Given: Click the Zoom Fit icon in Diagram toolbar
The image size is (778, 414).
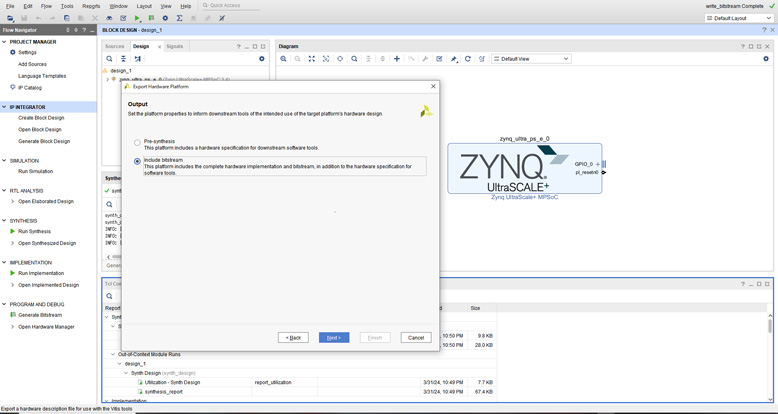Looking at the screenshot, I should 312,59.
